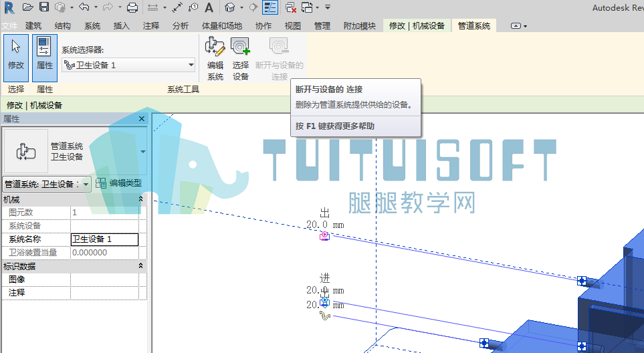Click the 系统设备 value field

point(105,225)
